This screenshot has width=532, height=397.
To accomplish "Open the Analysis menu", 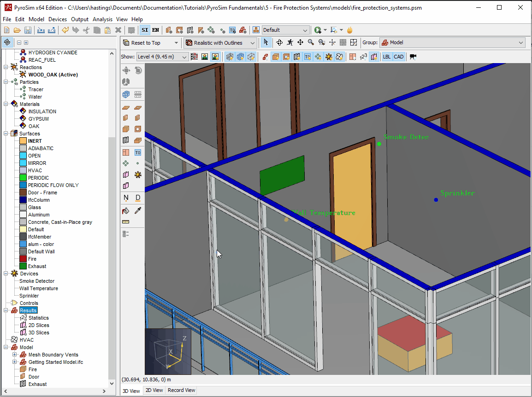I will [102, 19].
